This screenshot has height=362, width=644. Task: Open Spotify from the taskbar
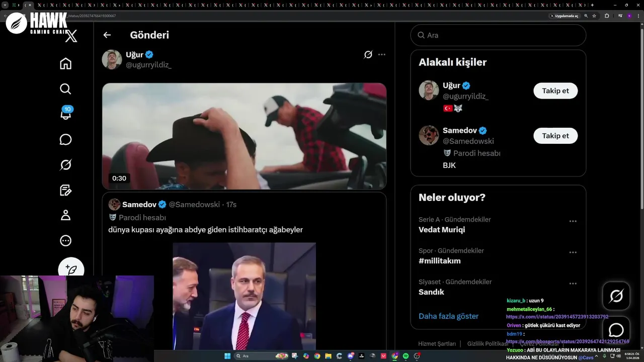click(406, 356)
